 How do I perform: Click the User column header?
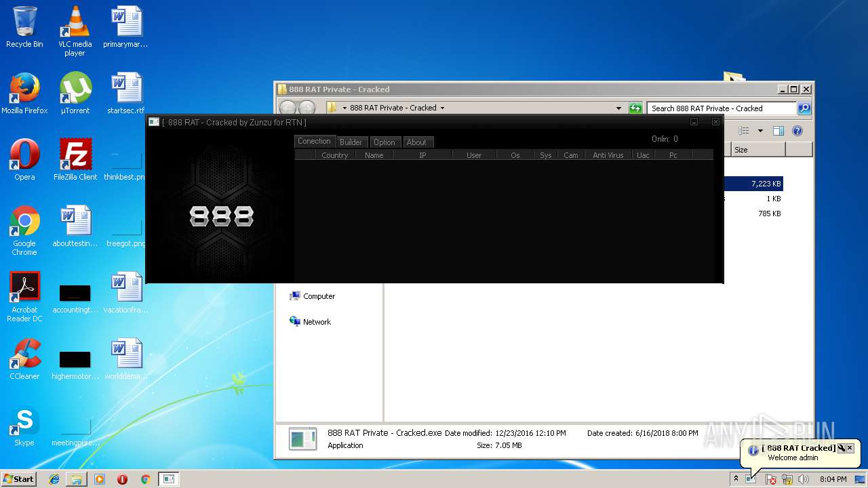click(474, 155)
